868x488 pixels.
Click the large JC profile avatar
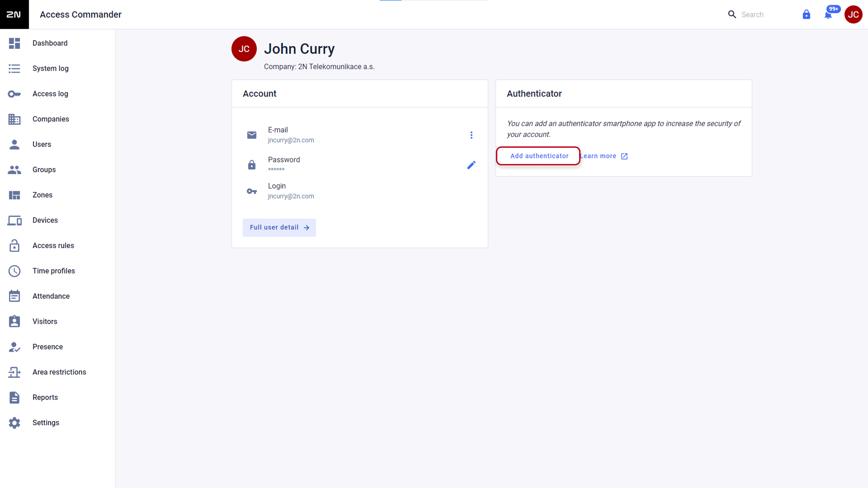click(x=244, y=49)
